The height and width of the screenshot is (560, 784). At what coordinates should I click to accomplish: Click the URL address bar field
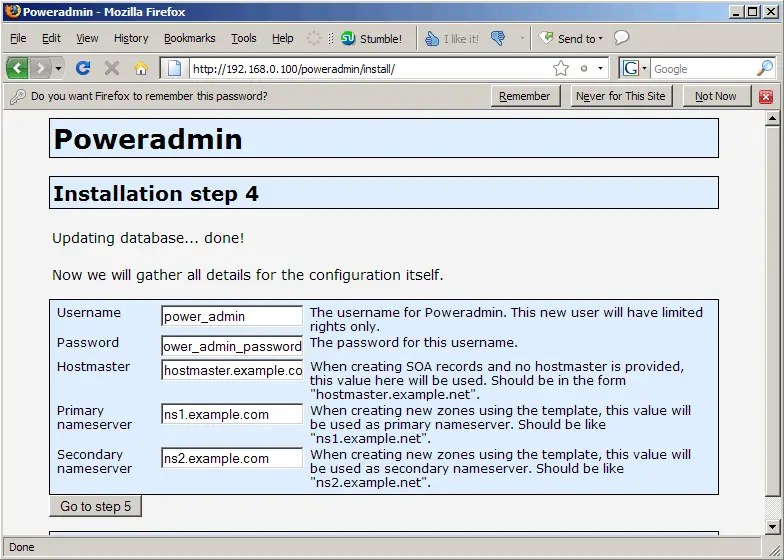tap(370, 68)
